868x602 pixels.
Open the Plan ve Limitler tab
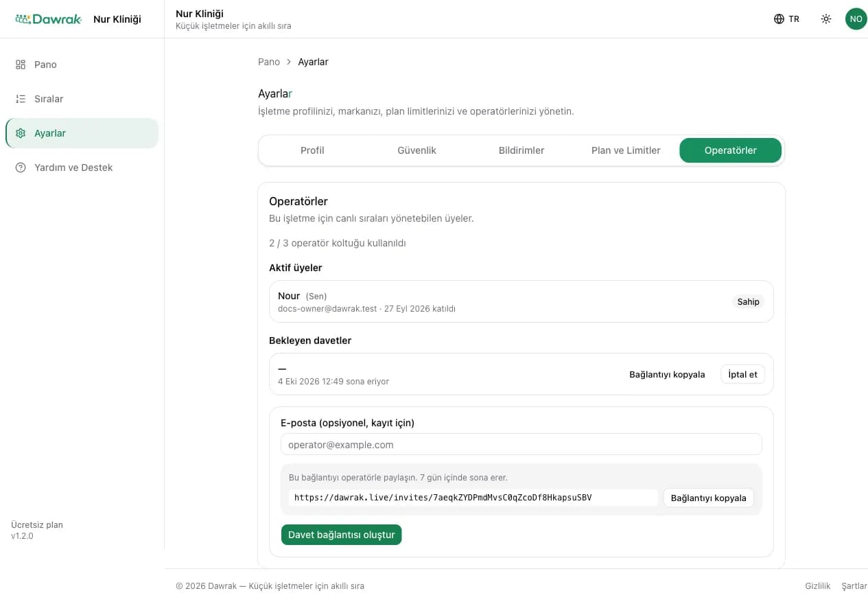pyautogui.click(x=626, y=150)
